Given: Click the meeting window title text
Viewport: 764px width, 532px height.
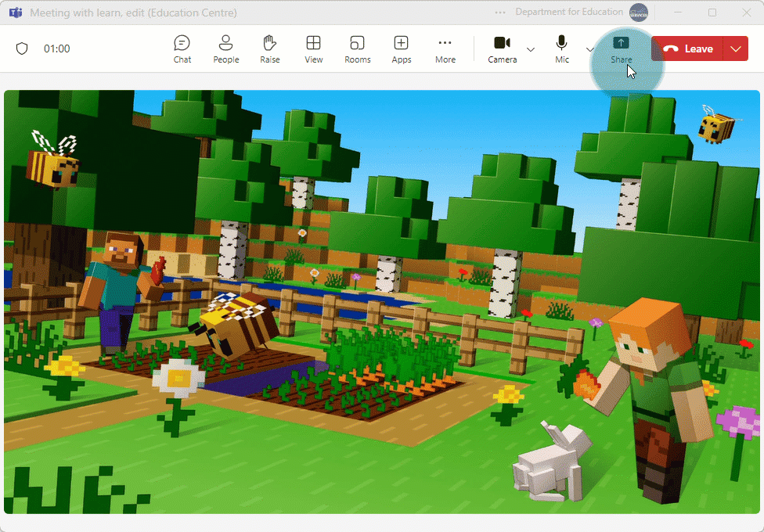Looking at the screenshot, I should pyautogui.click(x=134, y=13).
